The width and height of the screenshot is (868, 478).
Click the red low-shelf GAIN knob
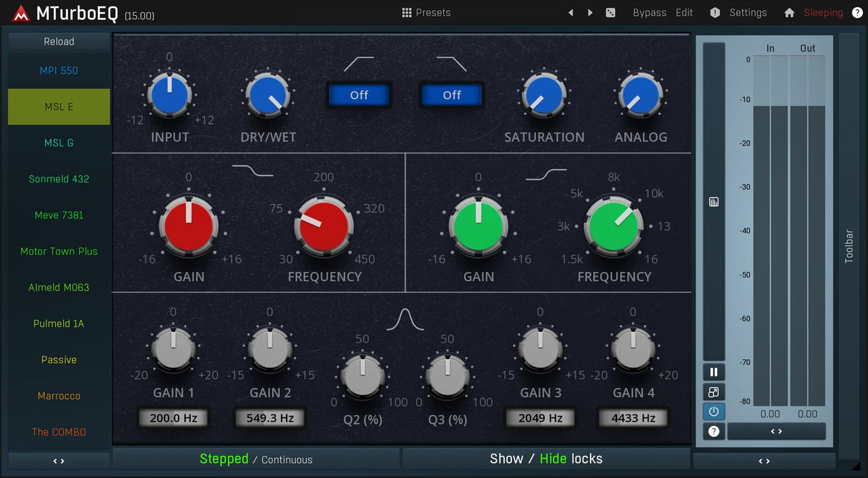point(189,226)
